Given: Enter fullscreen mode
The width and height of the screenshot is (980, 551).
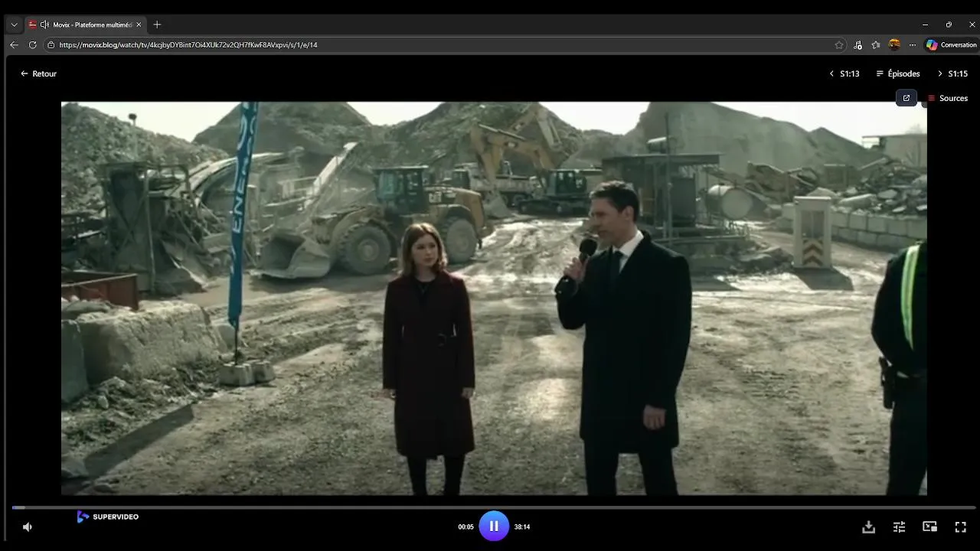Looking at the screenshot, I should tap(960, 527).
